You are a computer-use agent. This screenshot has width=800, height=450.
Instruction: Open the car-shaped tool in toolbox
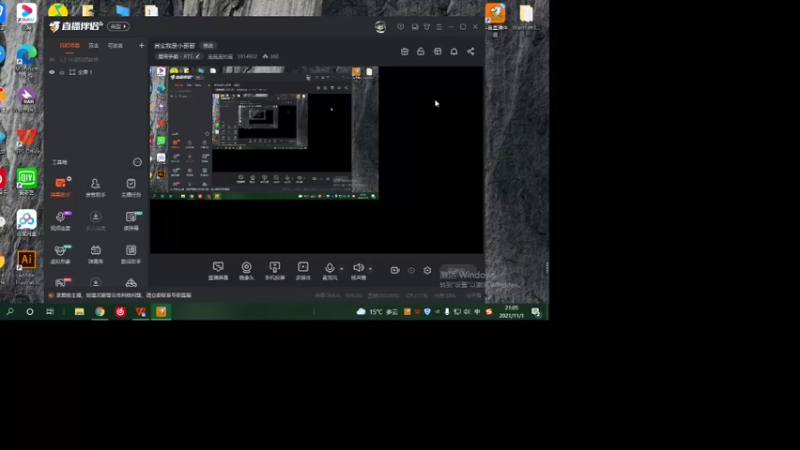[131, 283]
